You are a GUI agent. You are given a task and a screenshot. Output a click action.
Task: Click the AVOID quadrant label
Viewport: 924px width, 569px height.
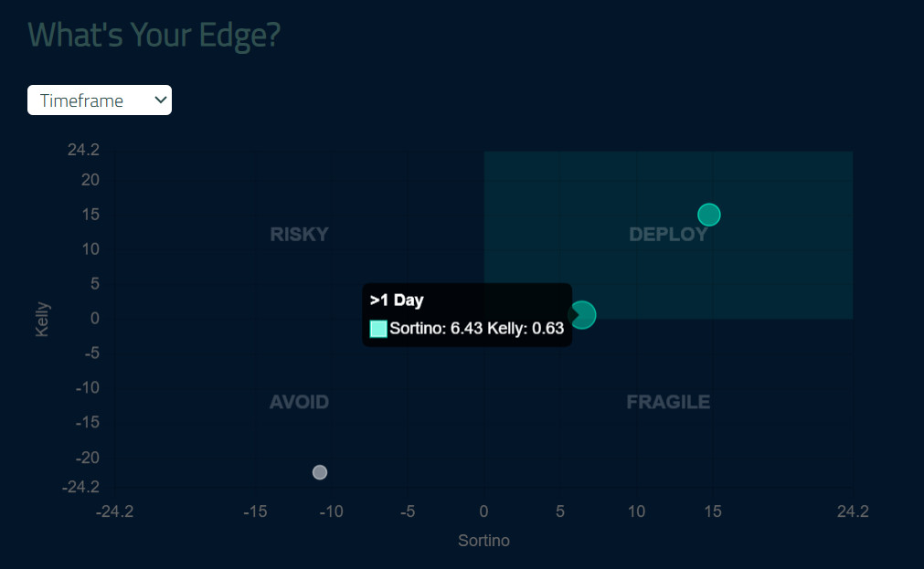click(x=299, y=402)
